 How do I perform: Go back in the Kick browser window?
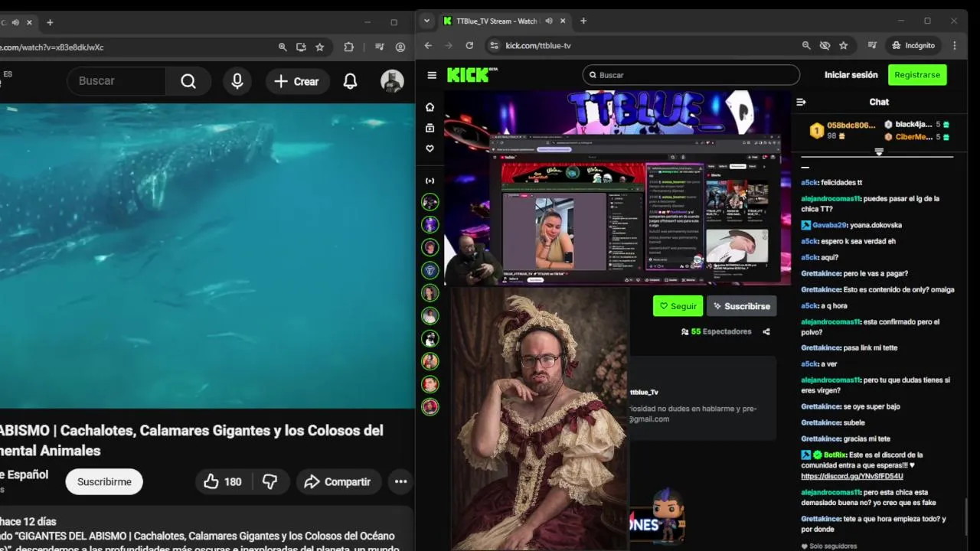click(x=429, y=45)
